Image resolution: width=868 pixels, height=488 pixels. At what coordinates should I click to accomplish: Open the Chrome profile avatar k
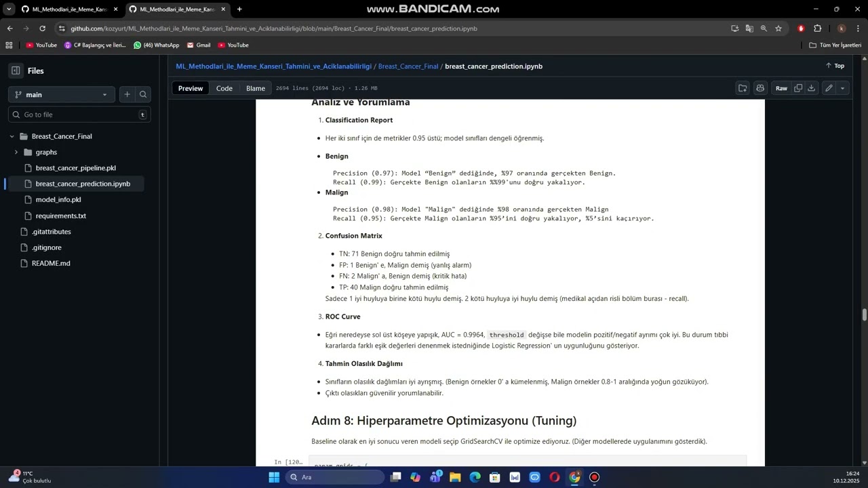tap(842, 28)
